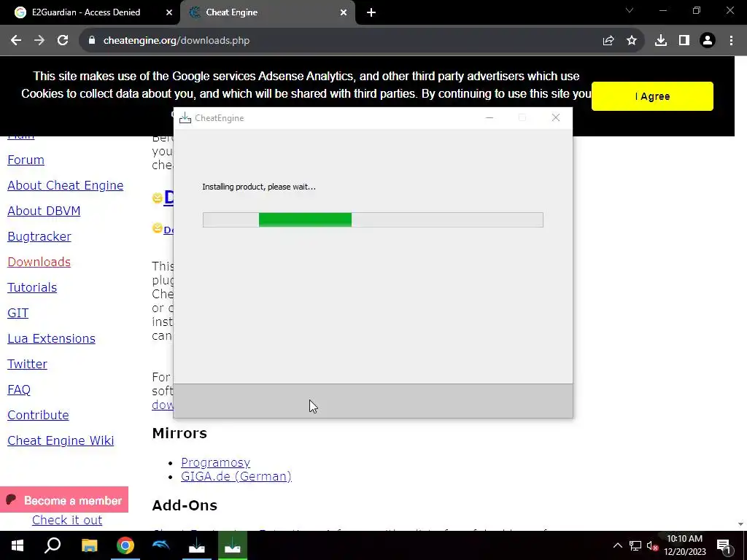Open the Contribute link
This screenshot has height=560, width=747.
click(x=38, y=415)
